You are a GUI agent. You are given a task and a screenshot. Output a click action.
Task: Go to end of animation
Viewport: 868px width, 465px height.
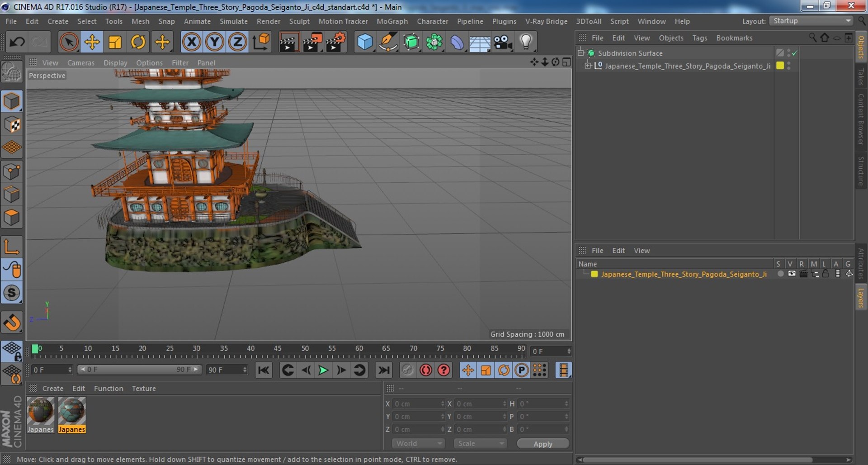[384, 370]
